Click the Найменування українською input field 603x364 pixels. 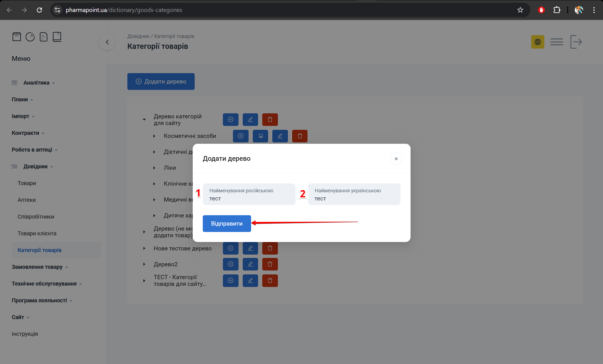pyautogui.click(x=354, y=195)
